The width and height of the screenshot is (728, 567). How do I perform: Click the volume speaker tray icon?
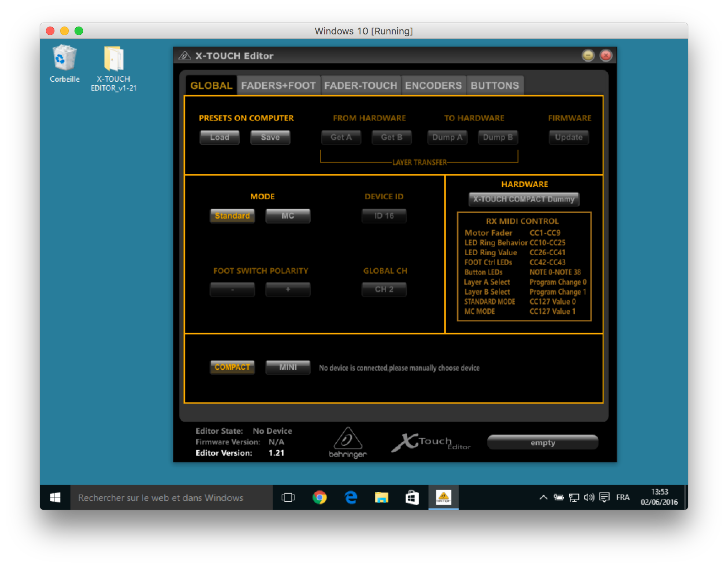coord(589,497)
